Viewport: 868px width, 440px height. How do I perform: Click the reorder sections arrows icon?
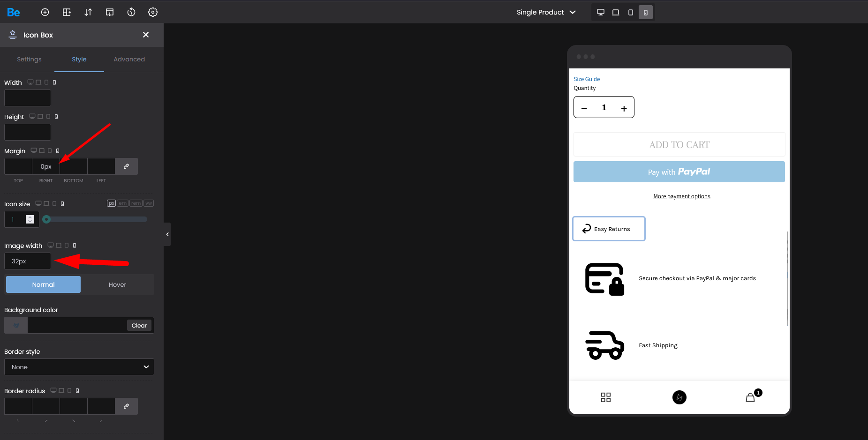88,12
